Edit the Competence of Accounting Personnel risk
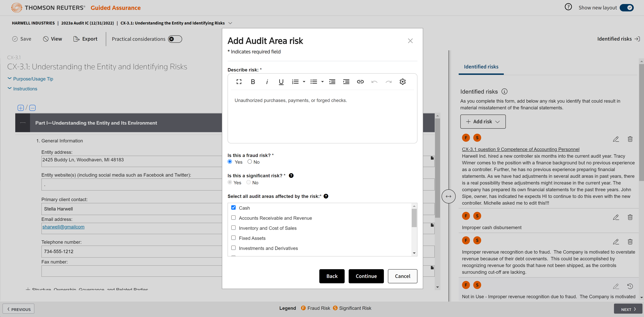Viewport: 644px width, 317px height. 616,139
